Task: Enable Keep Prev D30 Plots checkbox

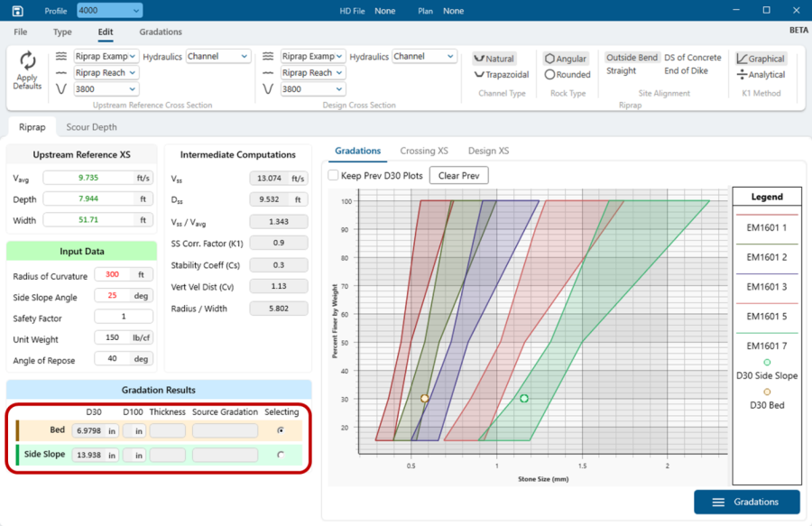Action: 334,175
